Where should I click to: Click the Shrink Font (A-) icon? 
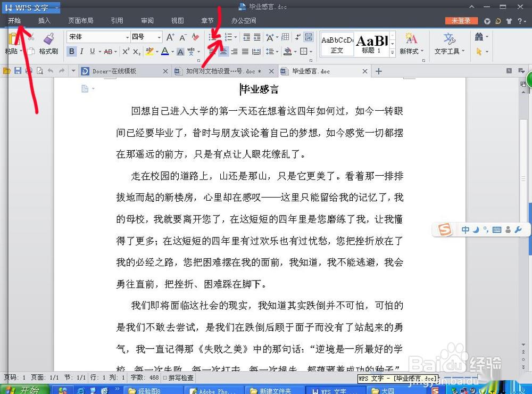(183, 37)
